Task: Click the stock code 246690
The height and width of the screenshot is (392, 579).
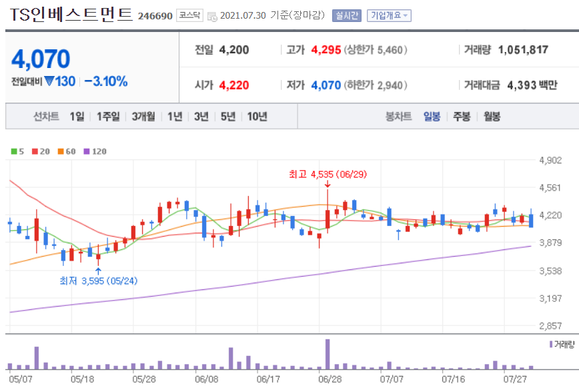Action: (155, 16)
